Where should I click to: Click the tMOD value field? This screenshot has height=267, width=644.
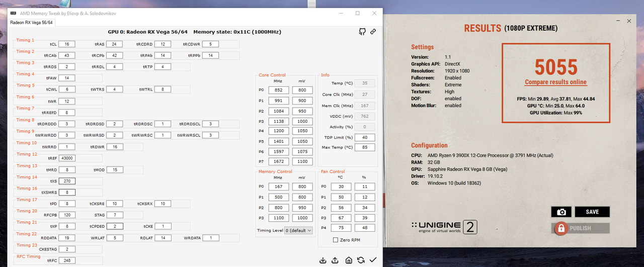click(x=114, y=170)
